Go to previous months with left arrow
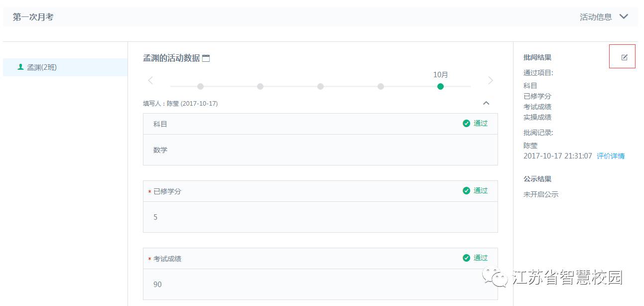 [150, 80]
